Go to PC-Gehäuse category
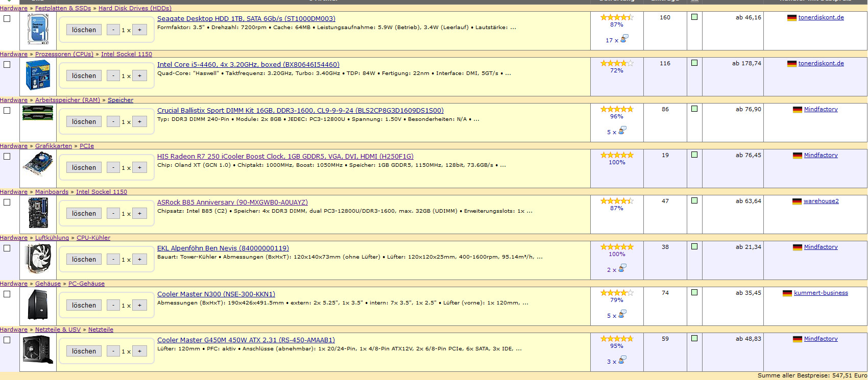Screen dimensions: 868x380 86,284
